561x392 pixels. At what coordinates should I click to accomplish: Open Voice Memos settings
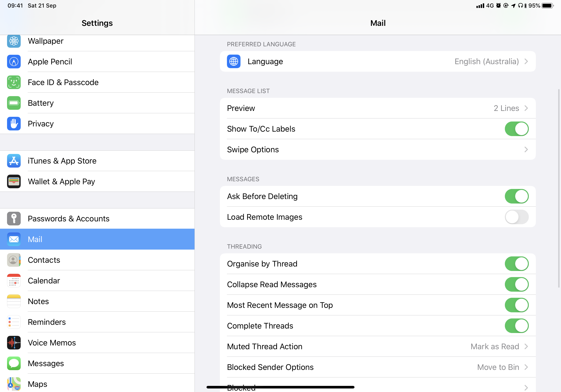(x=97, y=343)
